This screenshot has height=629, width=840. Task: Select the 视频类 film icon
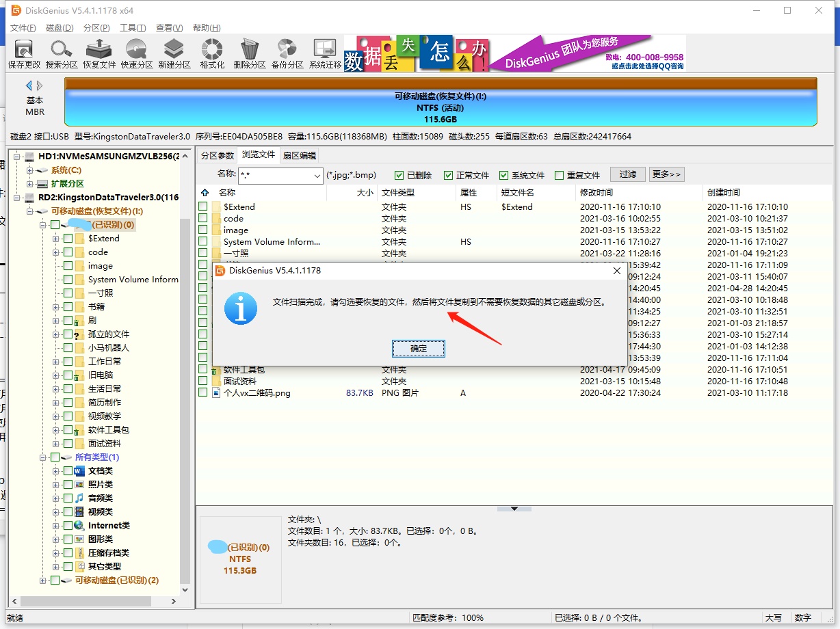point(79,512)
